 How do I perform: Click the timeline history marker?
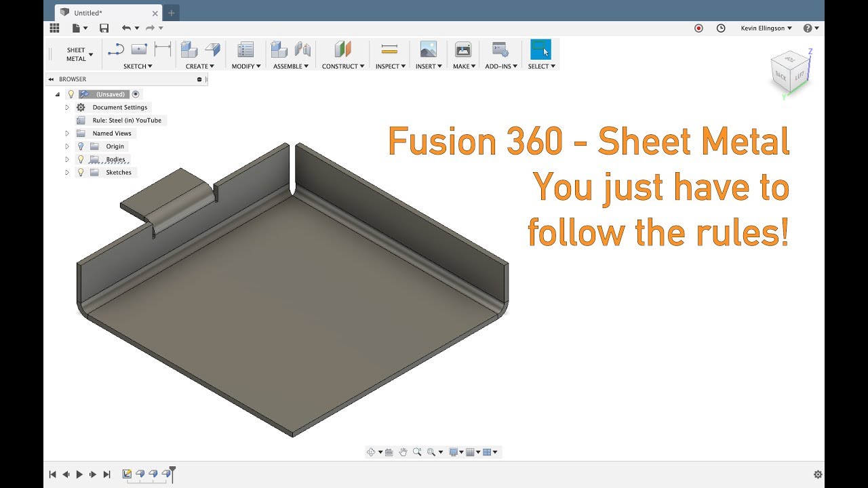(172, 474)
